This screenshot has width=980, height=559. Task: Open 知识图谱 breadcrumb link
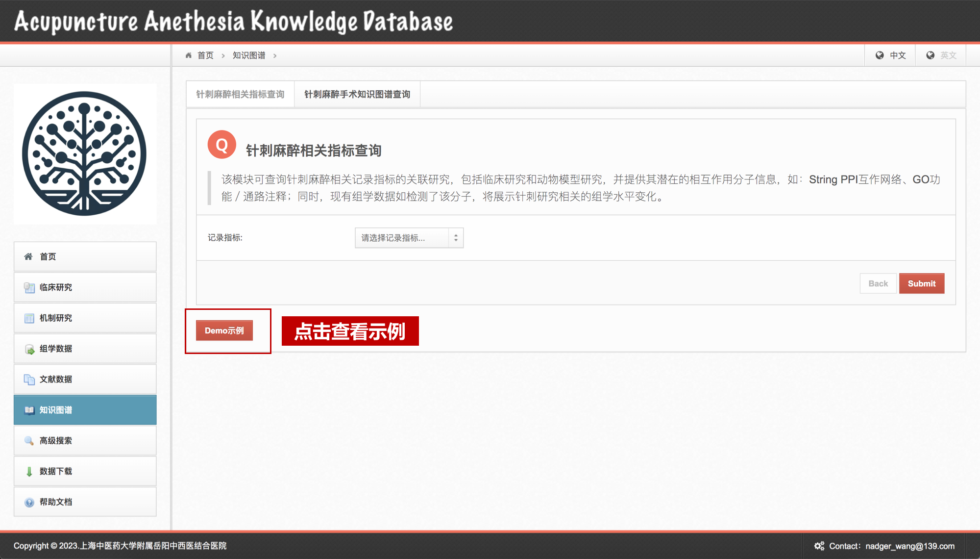[249, 55]
